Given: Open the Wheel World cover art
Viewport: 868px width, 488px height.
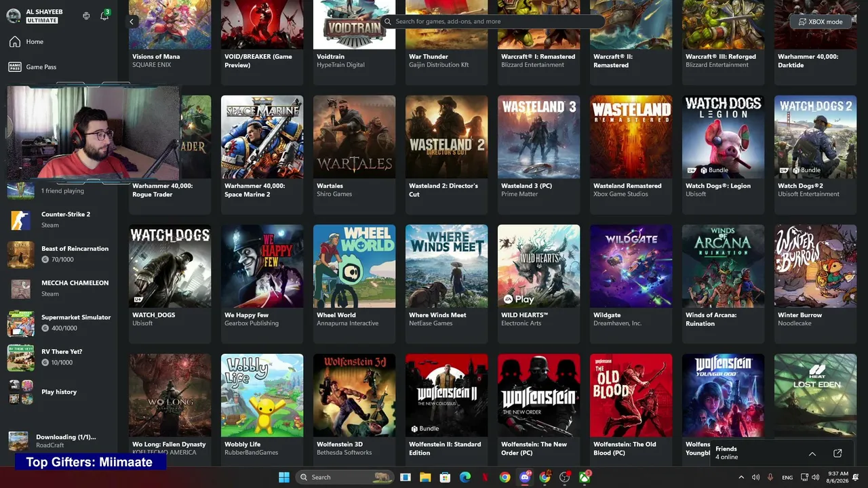Looking at the screenshot, I should [x=354, y=266].
